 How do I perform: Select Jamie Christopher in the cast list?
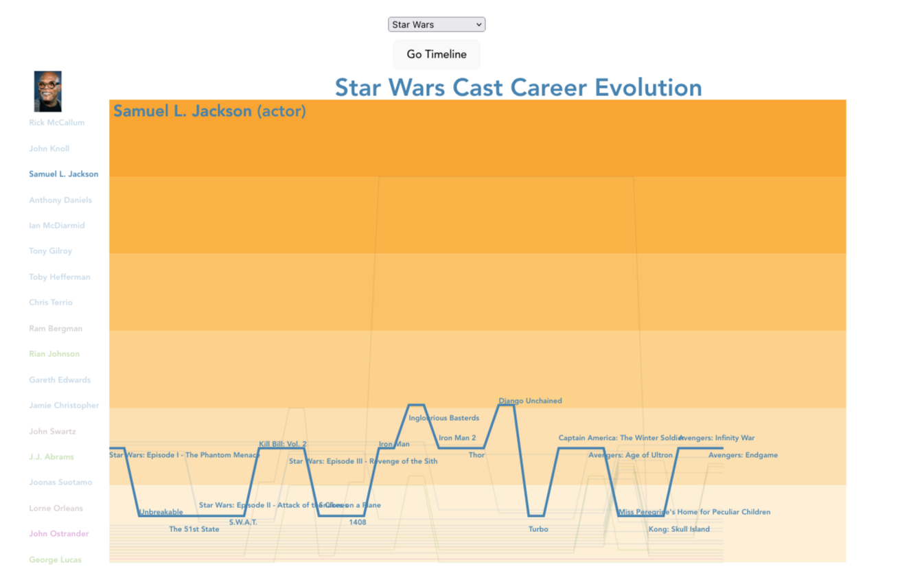[x=64, y=406]
